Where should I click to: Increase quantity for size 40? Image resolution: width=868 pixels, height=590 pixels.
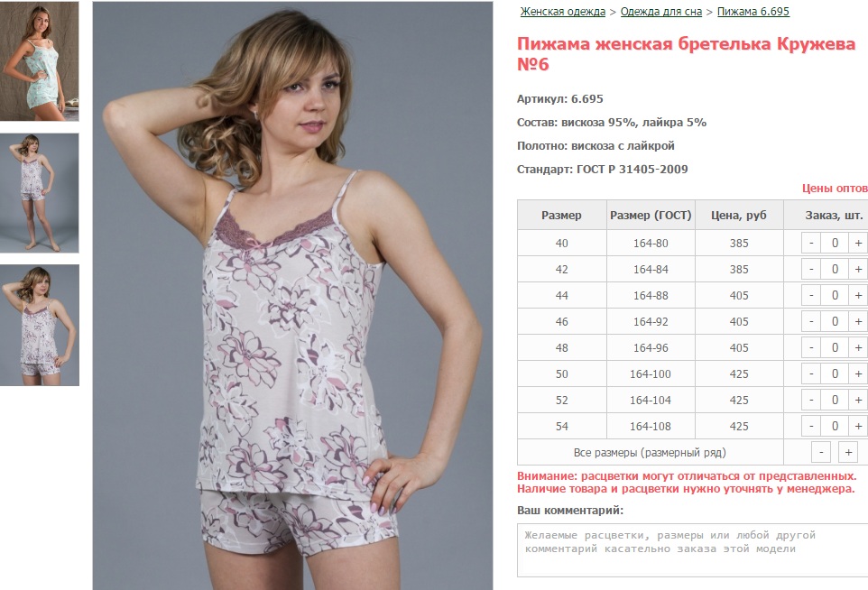pos(858,243)
